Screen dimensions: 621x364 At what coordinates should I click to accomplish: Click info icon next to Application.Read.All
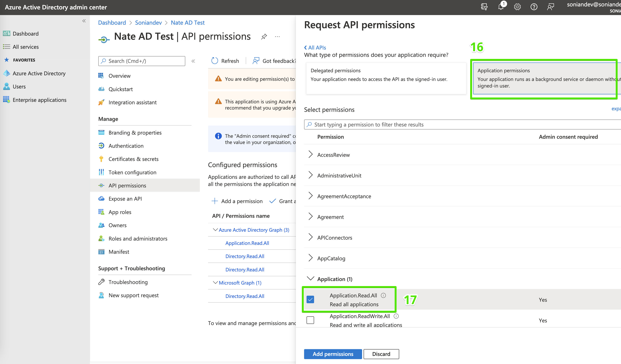pyautogui.click(x=383, y=295)
